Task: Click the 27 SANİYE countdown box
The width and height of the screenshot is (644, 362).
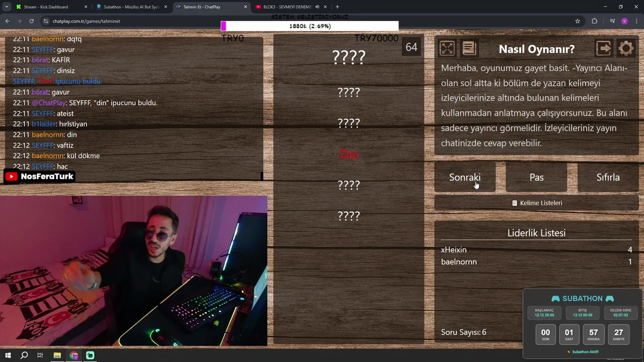Action: [x=618, y=334]
